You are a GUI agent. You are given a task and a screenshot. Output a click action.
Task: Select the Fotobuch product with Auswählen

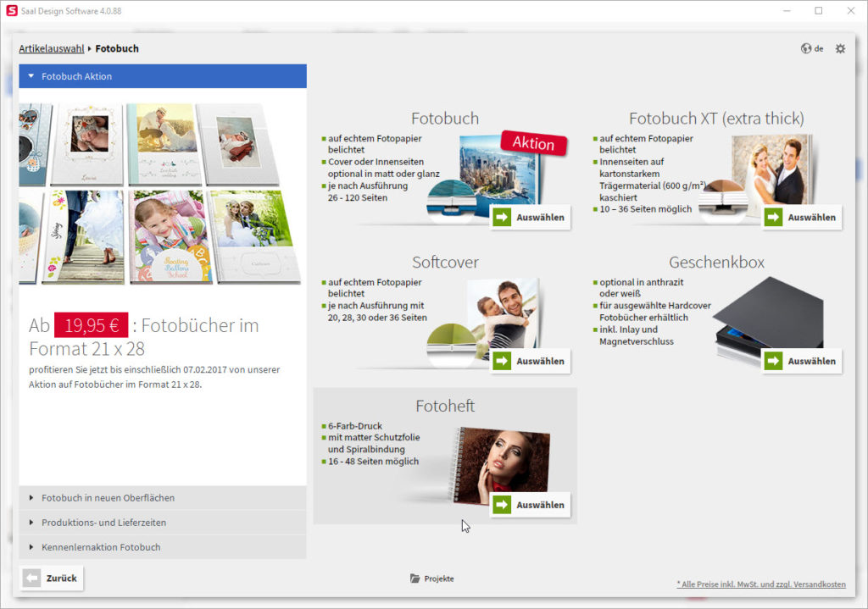click(531, 218)
